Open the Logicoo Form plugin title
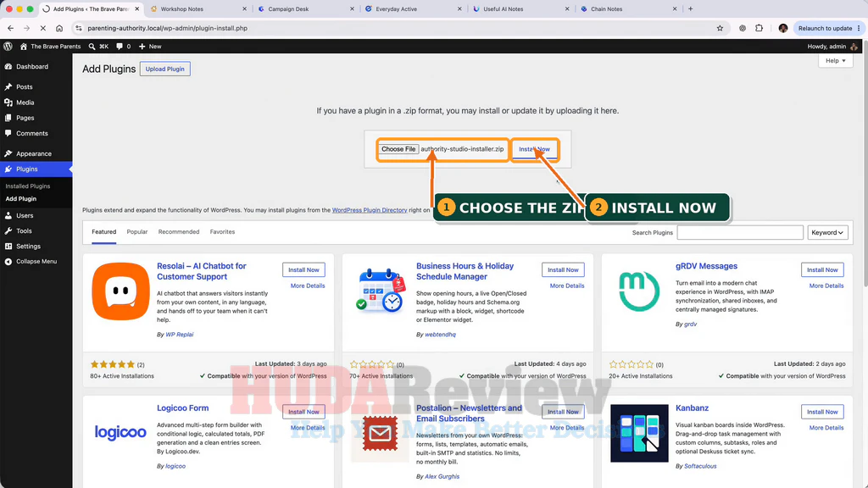 tap(183, 408)
